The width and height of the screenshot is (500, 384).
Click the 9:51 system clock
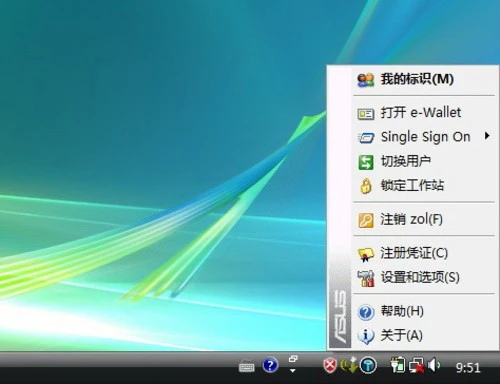468,368
